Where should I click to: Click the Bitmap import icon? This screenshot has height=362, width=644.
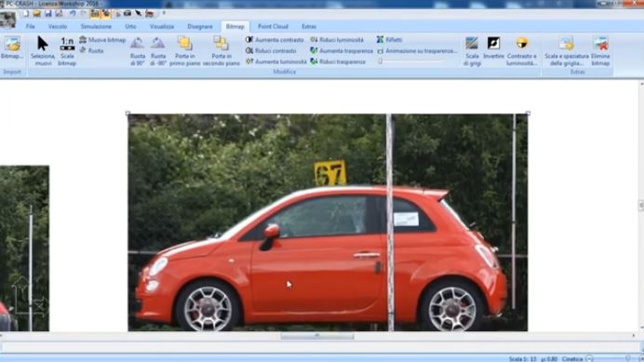[x=12, y=47]
